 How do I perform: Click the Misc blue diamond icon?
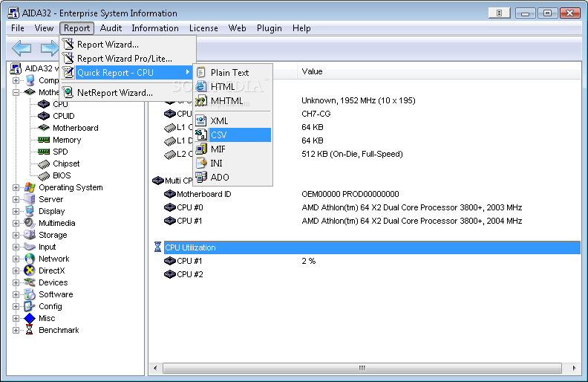(x=30, y=318)
